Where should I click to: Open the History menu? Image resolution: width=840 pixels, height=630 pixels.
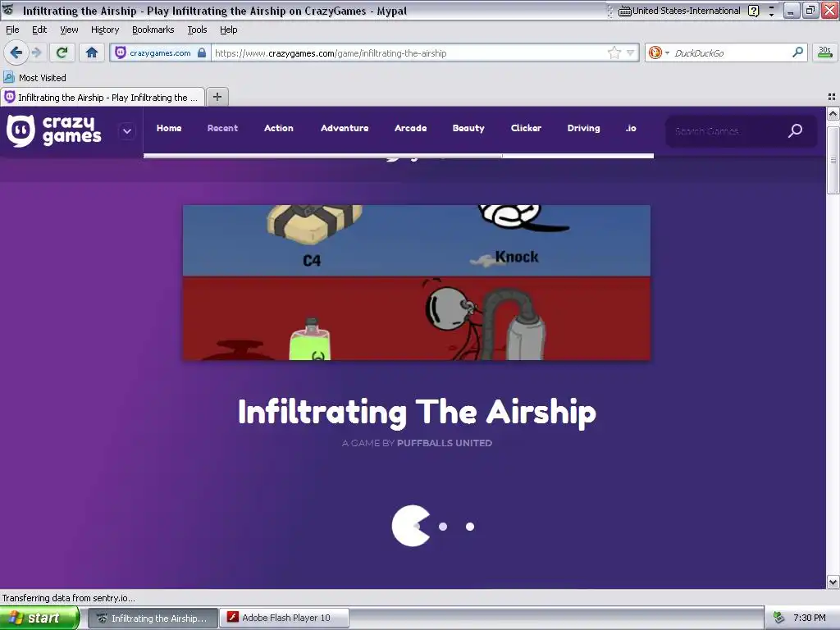coord(104,30)
